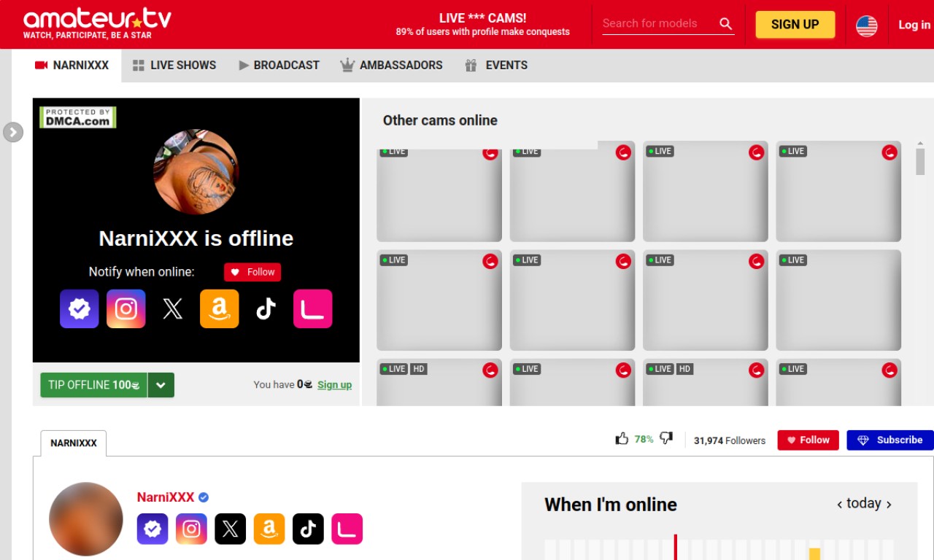Click the blue Subscribe button
The height and width of the screenshot is (560, 934).
(x=890, y=440)
